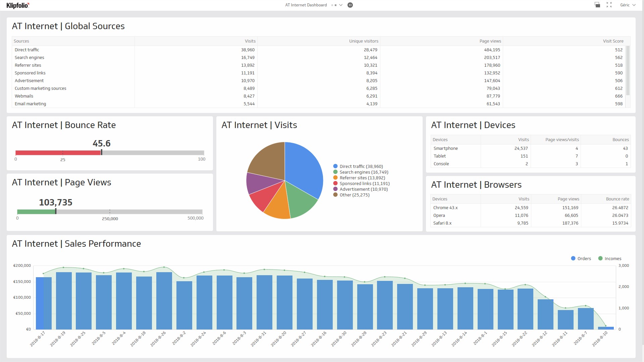Sort Browsers table by Bounce rate header
This screenshot has width=644, height=362.
point(605,199)
